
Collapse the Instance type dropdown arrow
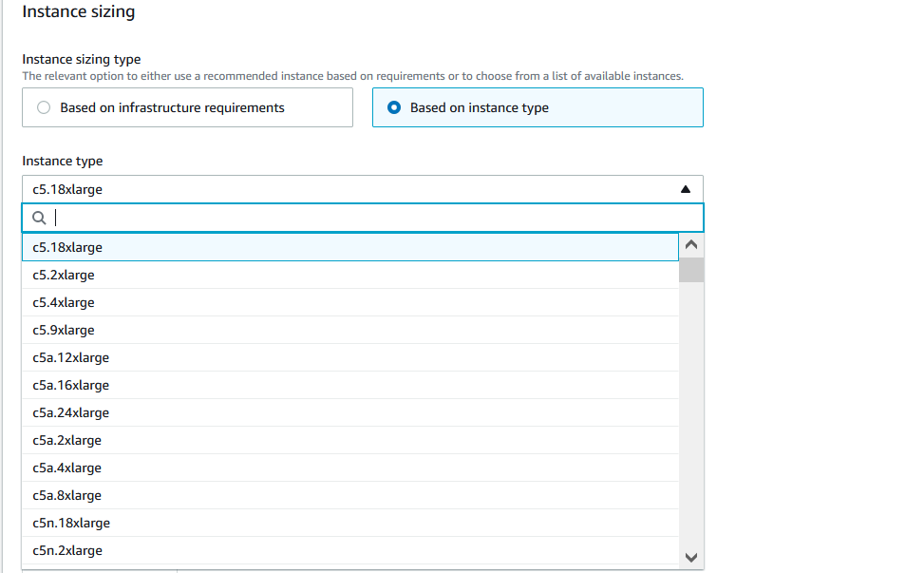pyautogui.click(x=686, y=189)
